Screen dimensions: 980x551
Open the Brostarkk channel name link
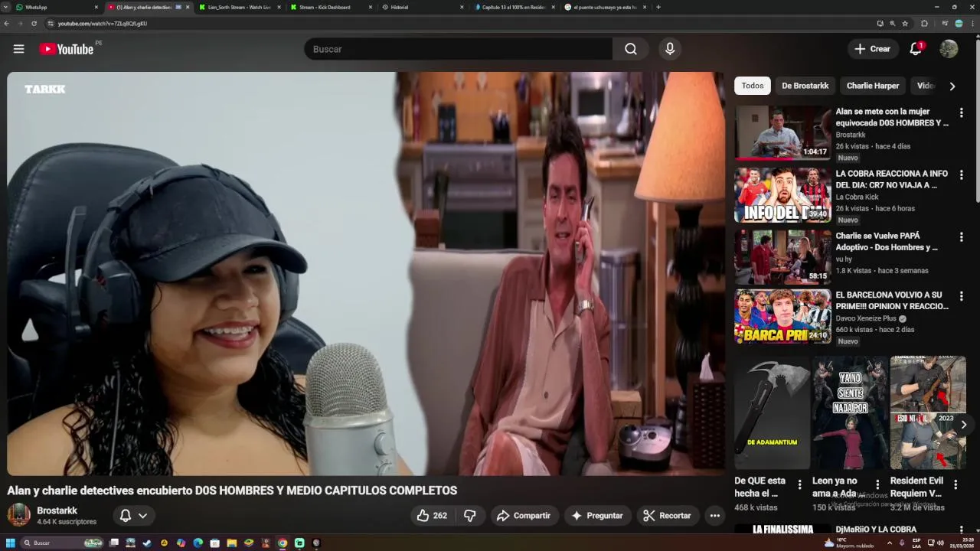tap(57, 510)
